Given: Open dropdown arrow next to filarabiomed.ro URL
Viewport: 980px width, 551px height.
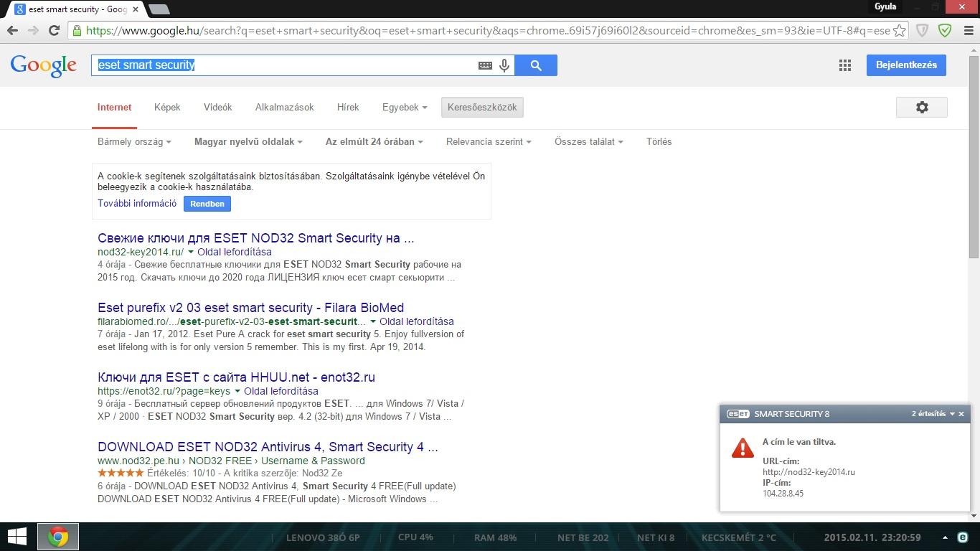Looking at the screenshot, I should point(373,321).
